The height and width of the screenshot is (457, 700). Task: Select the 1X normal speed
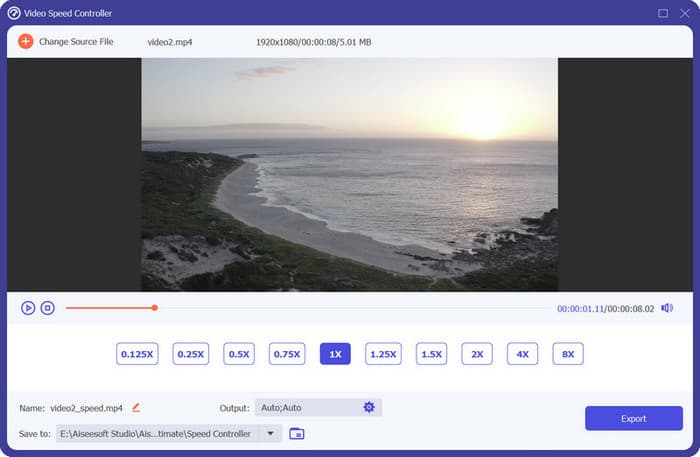click(x=335, y=354)
